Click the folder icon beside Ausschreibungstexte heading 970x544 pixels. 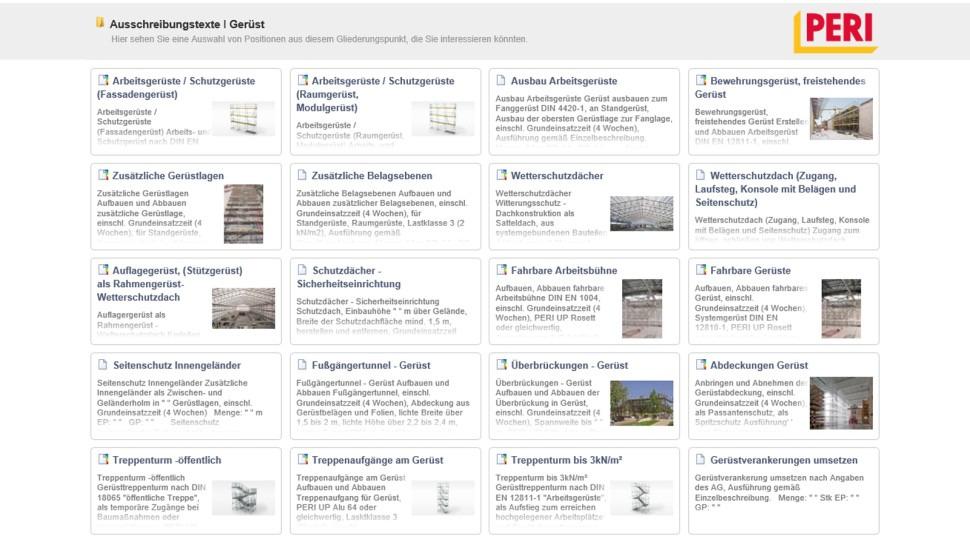100,22
